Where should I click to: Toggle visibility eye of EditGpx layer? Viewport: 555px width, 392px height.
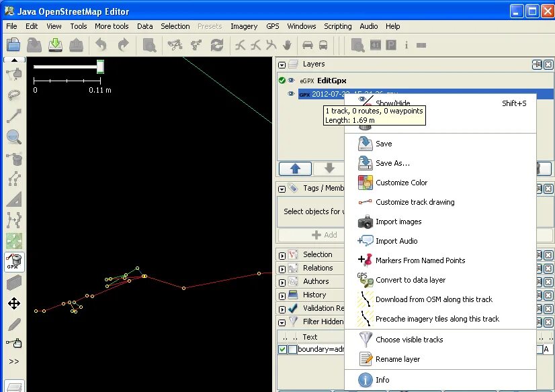[291, 81]
